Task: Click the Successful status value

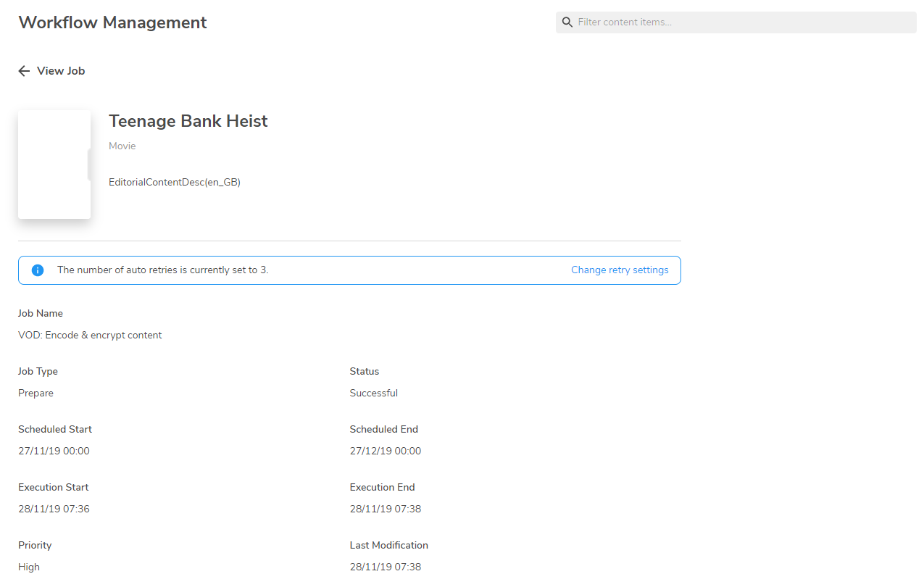Action: click(373, 394)
